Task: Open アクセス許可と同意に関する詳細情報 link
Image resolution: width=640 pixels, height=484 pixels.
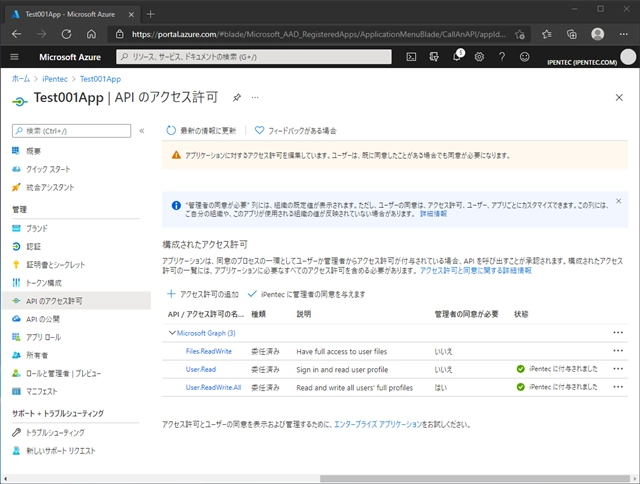Action: click(x=476, y=271)
